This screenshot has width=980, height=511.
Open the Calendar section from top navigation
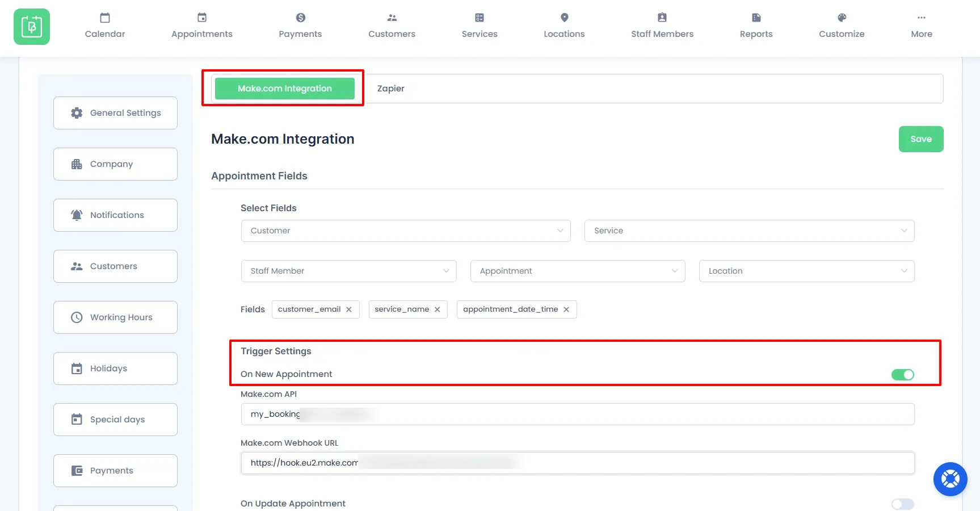(x=104, y=25)
